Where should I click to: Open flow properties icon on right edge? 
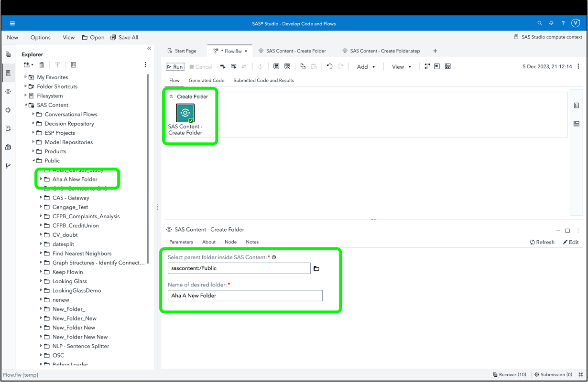[x=577, y=106]
